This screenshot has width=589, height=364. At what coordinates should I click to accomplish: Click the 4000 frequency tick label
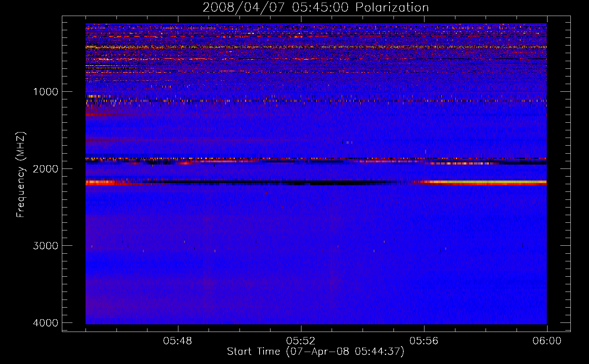tap(46, 323)
